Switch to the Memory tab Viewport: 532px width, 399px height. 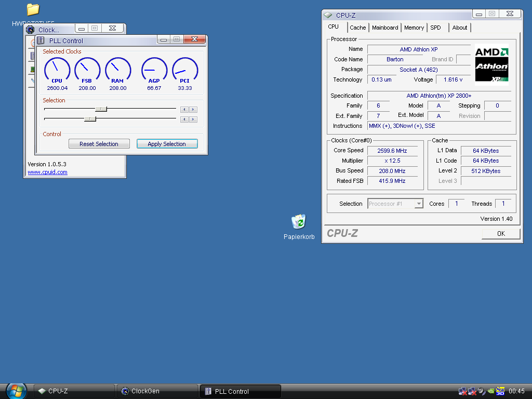tap(414, 28)
